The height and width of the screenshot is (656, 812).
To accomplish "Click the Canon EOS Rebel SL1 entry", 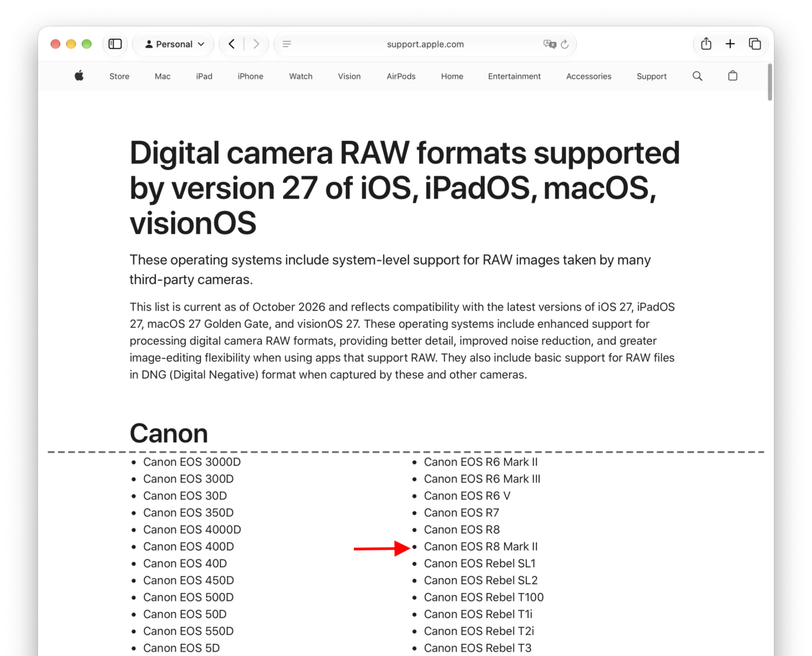I will pyautogui.click(x=480, y=563).
